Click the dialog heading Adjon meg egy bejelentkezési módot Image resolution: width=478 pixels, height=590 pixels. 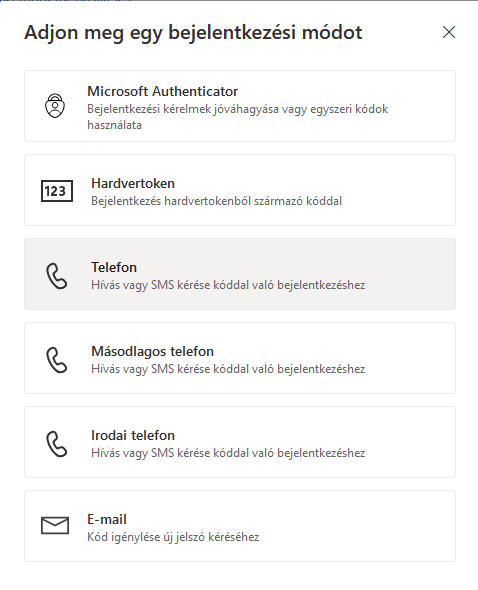(193, 33)
